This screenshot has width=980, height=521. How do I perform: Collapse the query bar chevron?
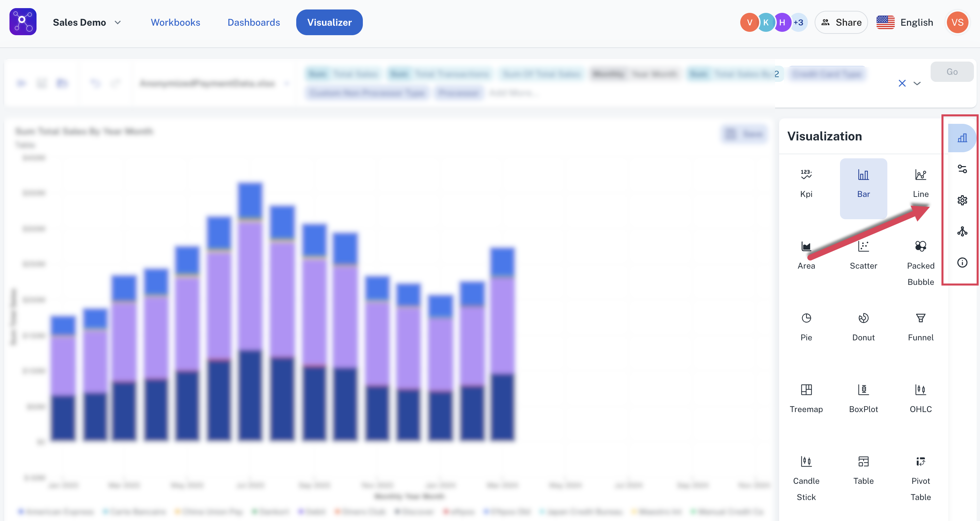click(917, 83)
